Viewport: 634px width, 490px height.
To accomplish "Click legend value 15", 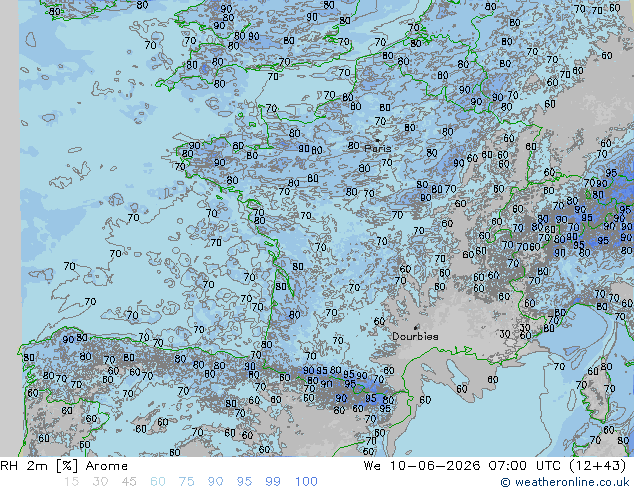I will click(71, 482).
